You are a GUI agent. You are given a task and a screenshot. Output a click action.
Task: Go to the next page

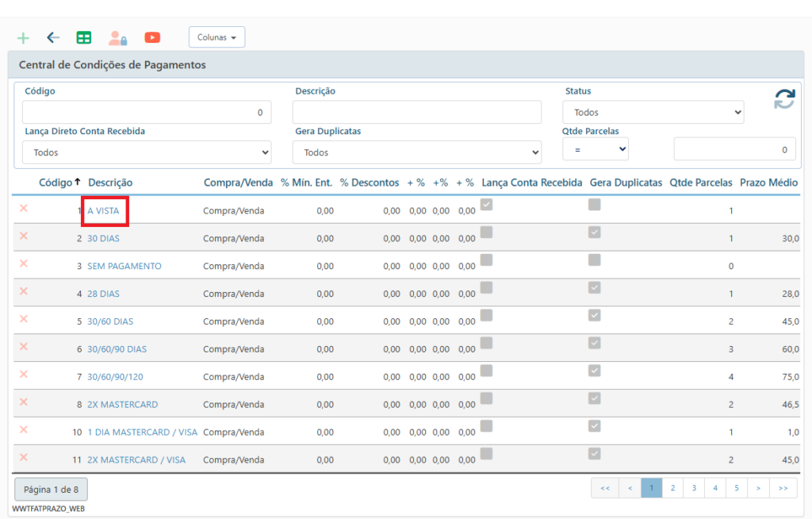click(x=758, y=488)
